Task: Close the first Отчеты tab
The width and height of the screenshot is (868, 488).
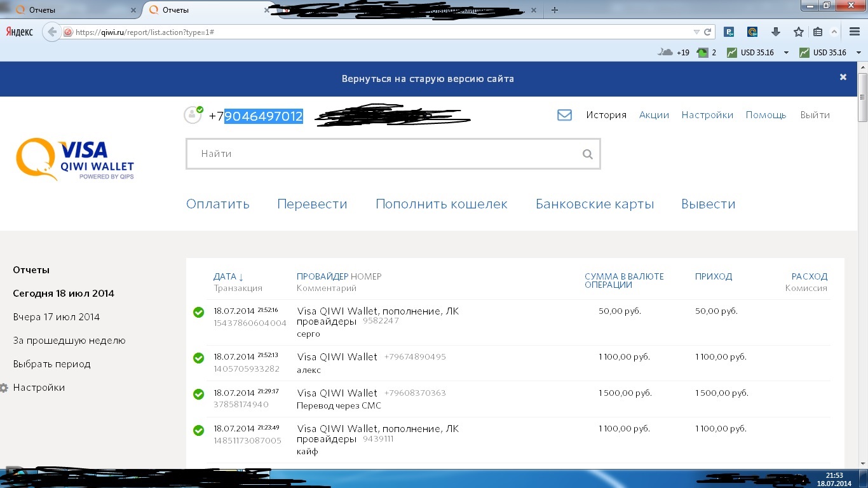Action: tap(133, 10)
